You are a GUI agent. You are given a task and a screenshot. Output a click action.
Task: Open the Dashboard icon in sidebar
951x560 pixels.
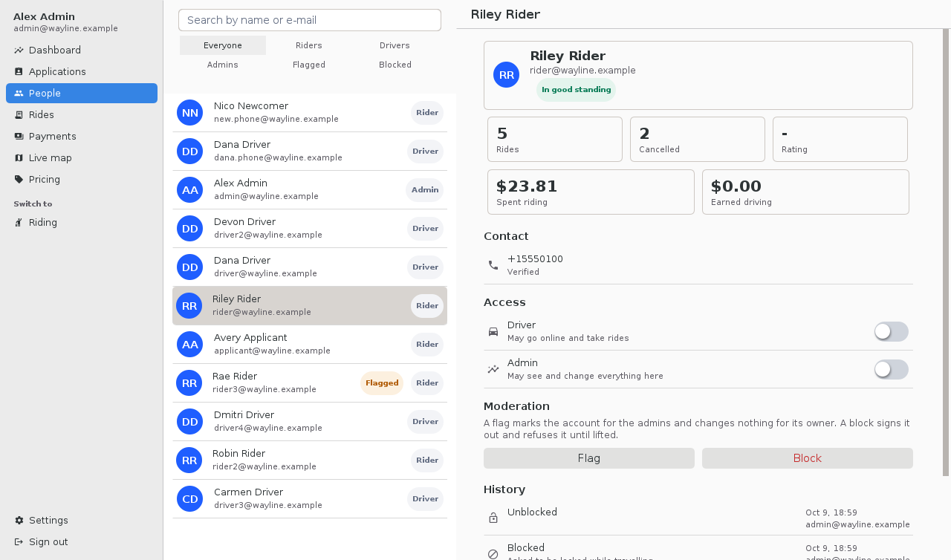(x=19, y=51)
